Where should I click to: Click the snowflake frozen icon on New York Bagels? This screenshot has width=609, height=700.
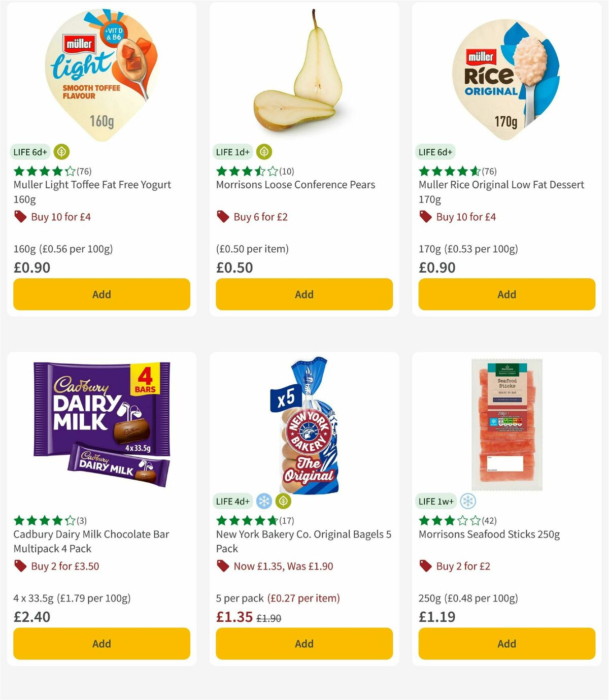coord(263,501)
